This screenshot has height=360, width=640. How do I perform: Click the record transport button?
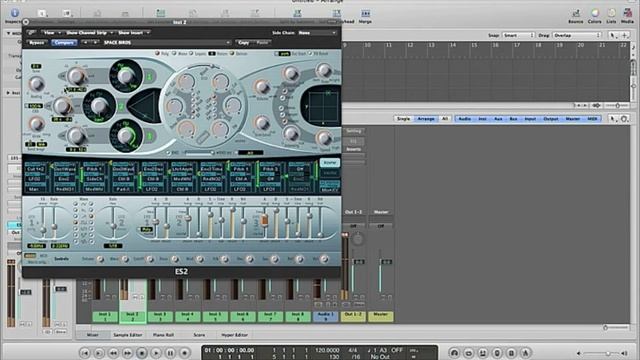(184, 353)
